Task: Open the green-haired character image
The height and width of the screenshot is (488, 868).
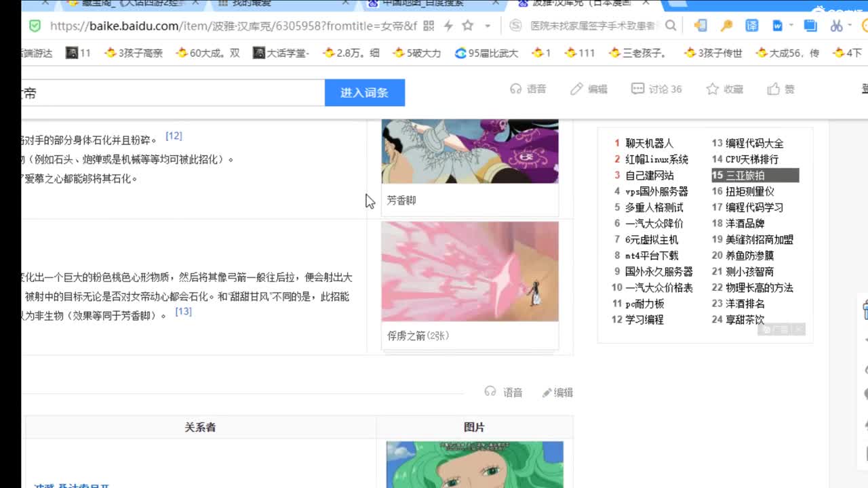Action: [x=475, y=465]
